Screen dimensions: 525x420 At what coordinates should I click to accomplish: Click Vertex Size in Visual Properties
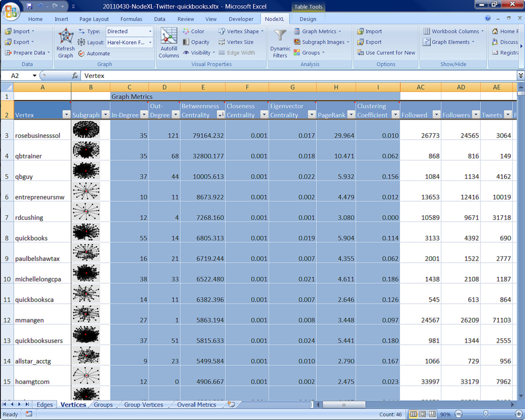coord(236,42)
